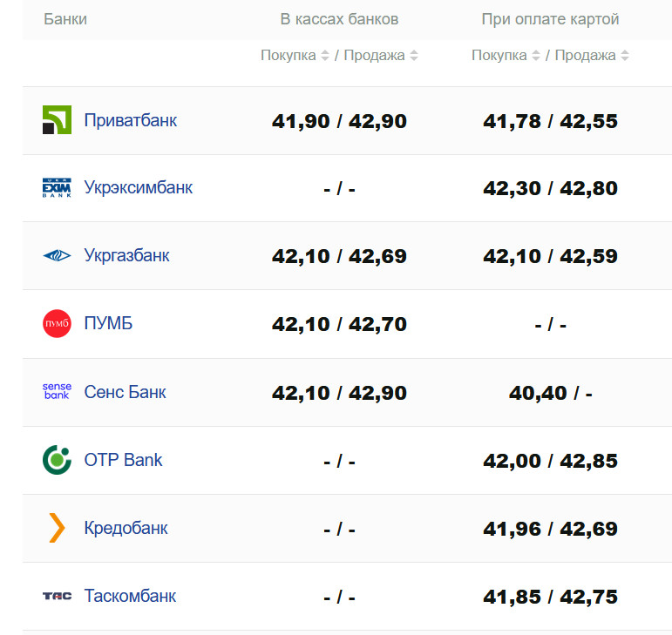Go to the OTP Bank link

pyautogui.click(x=124, y=460)
